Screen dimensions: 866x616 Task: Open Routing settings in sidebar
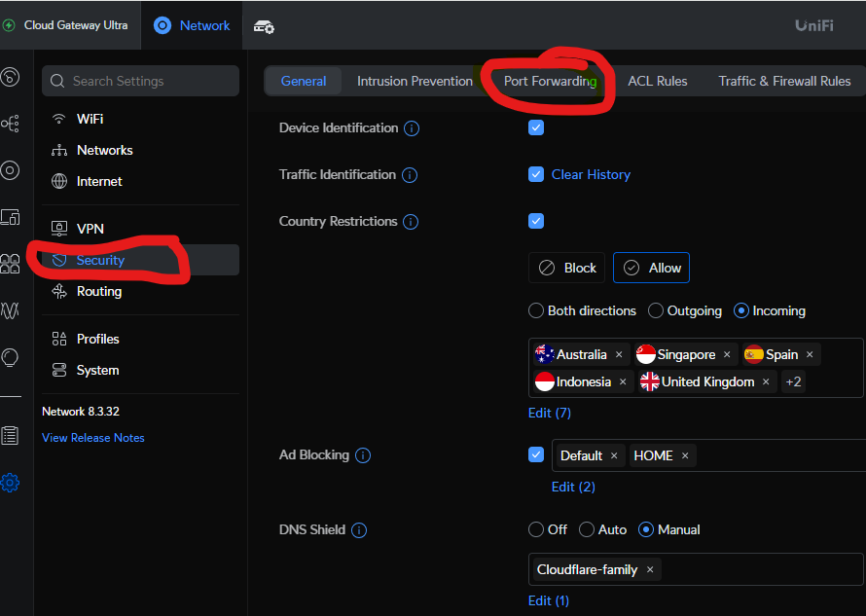[x=141, y=291]
